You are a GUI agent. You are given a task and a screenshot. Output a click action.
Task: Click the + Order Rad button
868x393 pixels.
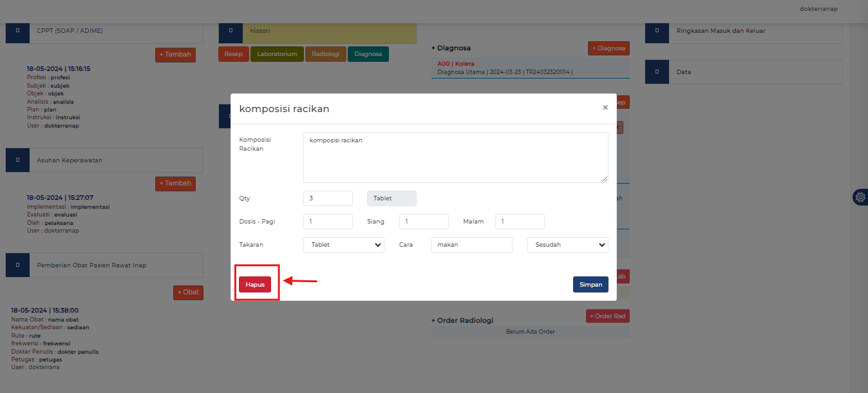tap(607, 316)
